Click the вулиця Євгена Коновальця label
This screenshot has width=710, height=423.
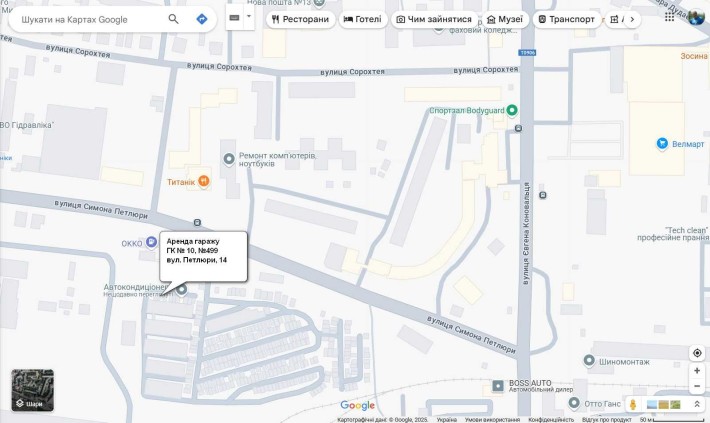coord(526,233)
